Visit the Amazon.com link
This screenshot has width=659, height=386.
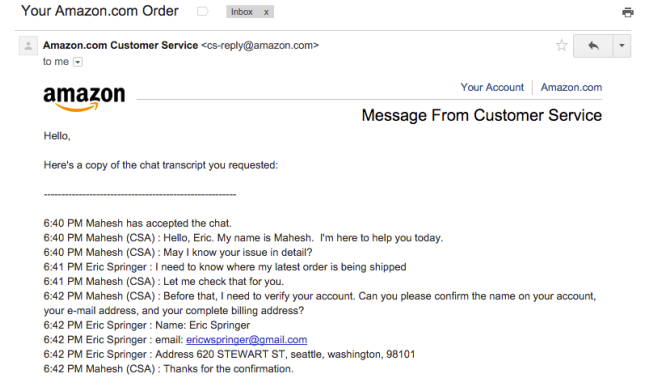571,87
